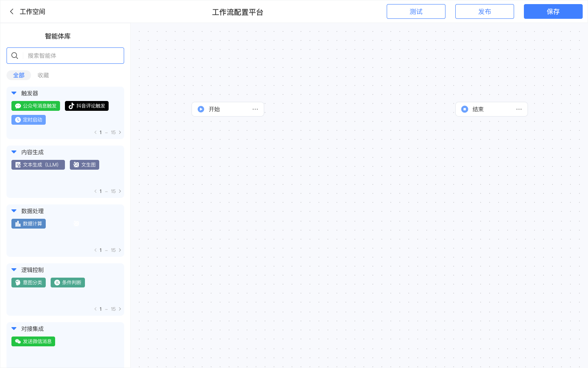The image size is (588, 368).
Task: Select the 发送微信消息 agent chip
Action: click(33, 341)
